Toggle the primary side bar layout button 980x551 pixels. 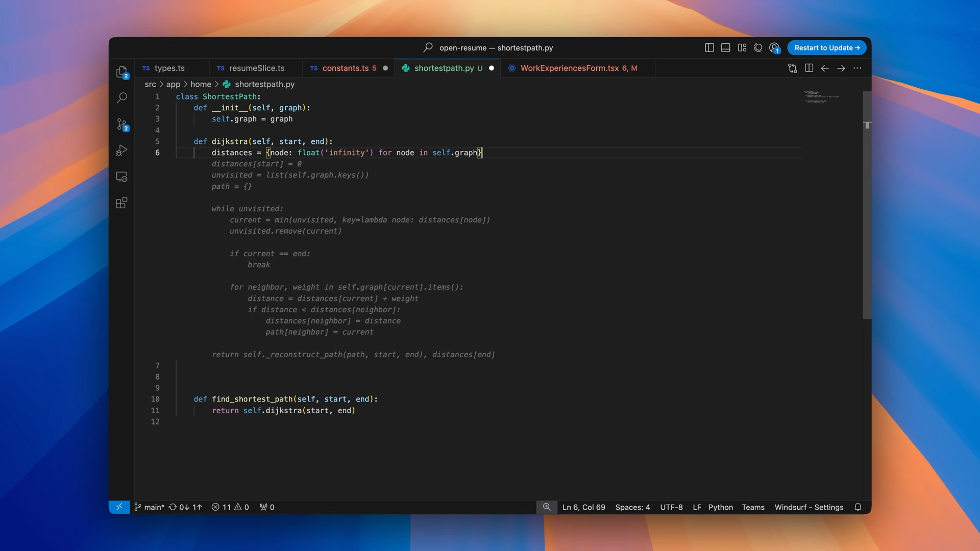709,47
